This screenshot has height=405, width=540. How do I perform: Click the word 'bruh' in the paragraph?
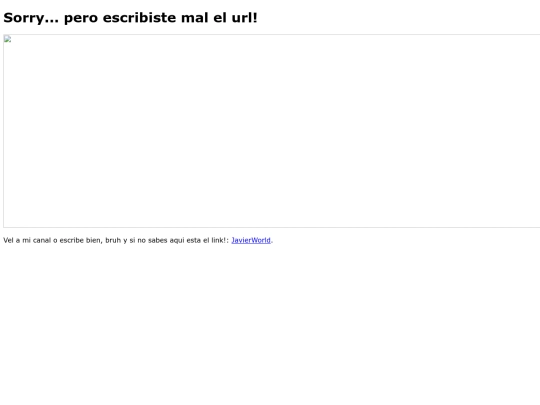113,240
